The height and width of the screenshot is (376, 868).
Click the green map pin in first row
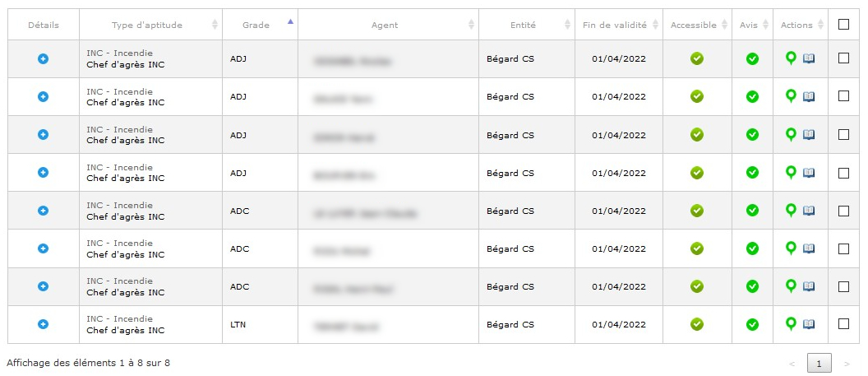(791, 58)
